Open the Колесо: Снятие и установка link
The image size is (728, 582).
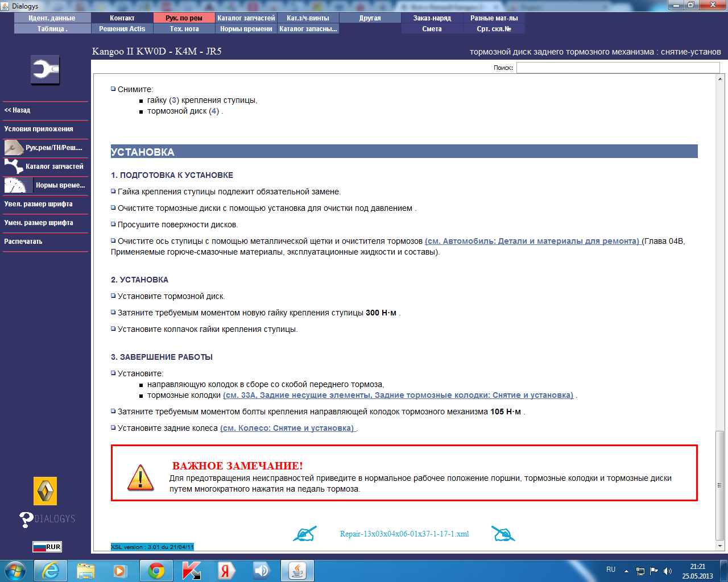(287, 428)
